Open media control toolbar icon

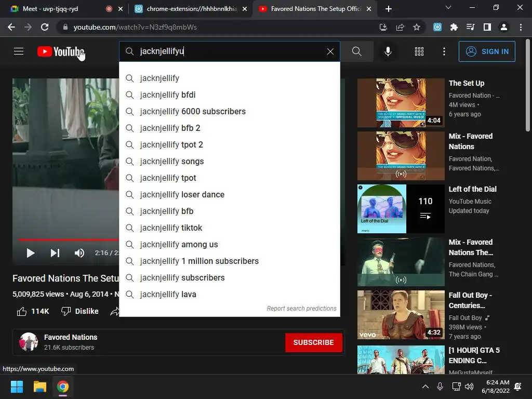[x=470, y=27]
